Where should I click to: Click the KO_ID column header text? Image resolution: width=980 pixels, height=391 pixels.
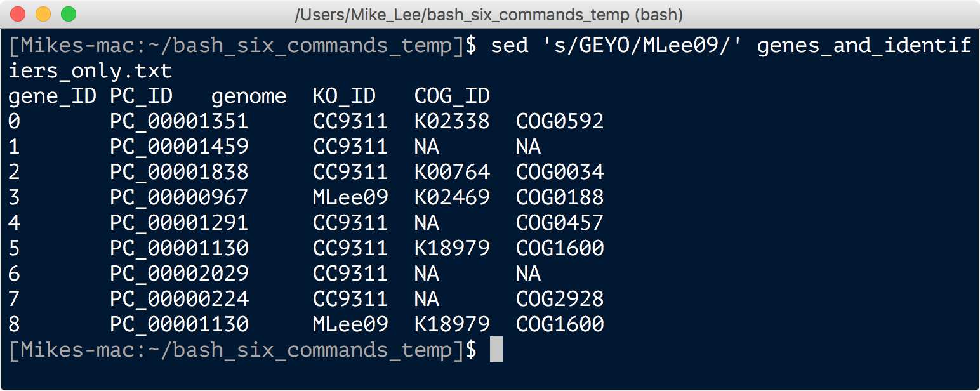(344, 96)
